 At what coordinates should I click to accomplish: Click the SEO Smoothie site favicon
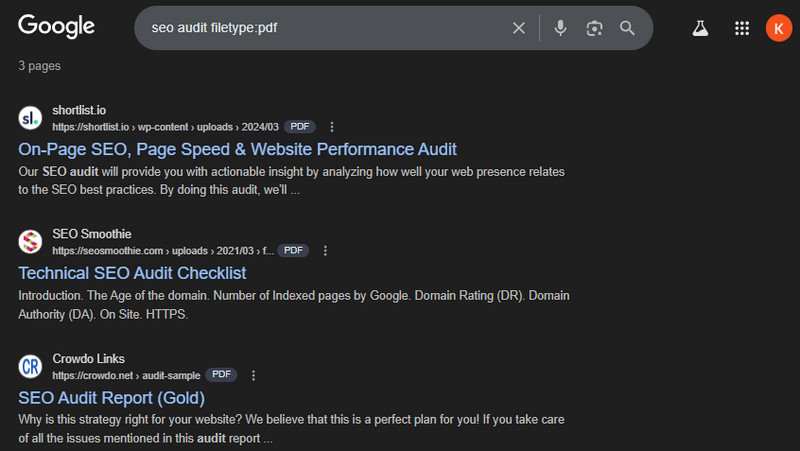click(30, 242)
